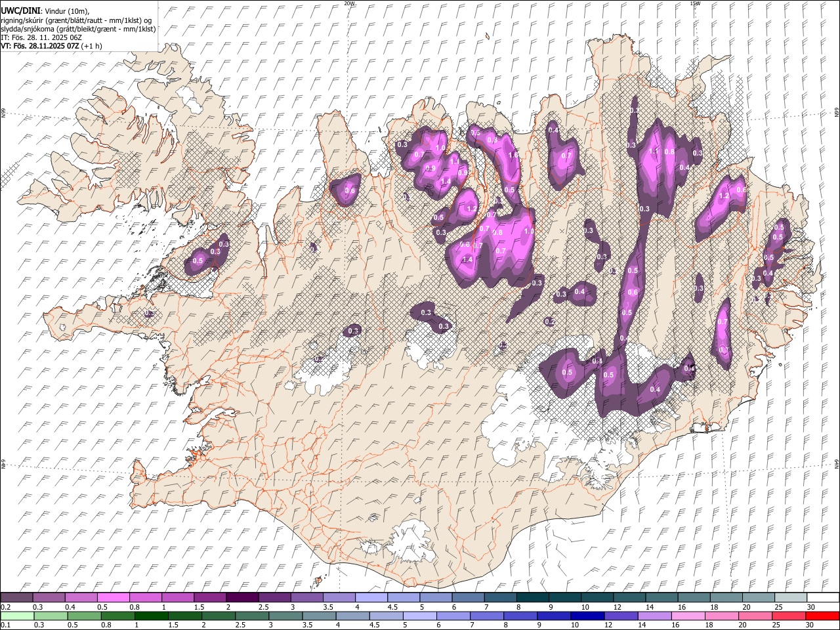Viewport: 840px width, 630px height.
Task: Click the 0.2 snowfall value on the map
Action: (549, 322)
